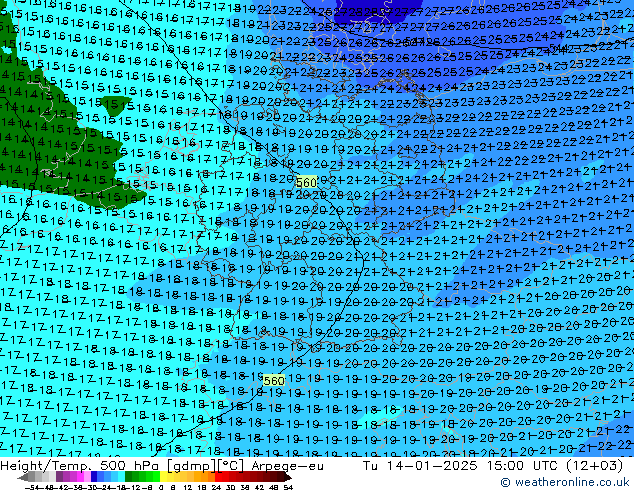Click the lower 560 contour label
This screenshot has width=634, height=490.
click(274, 381)
